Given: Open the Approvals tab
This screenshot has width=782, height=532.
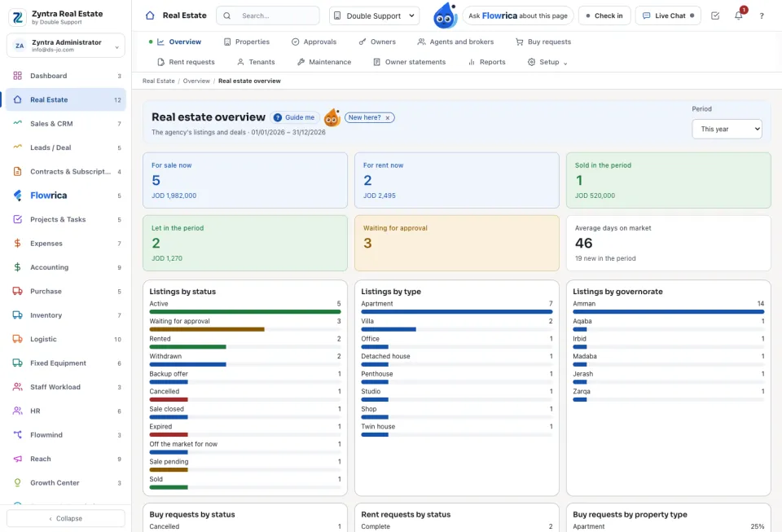Looking at the screenshot, I should pyautogui.click(x=314, y=42).
